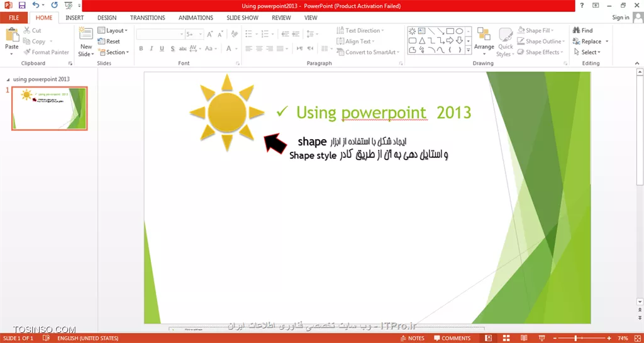Open the font size combo box
The image size is (644, 343).
[x=194, y=34]
